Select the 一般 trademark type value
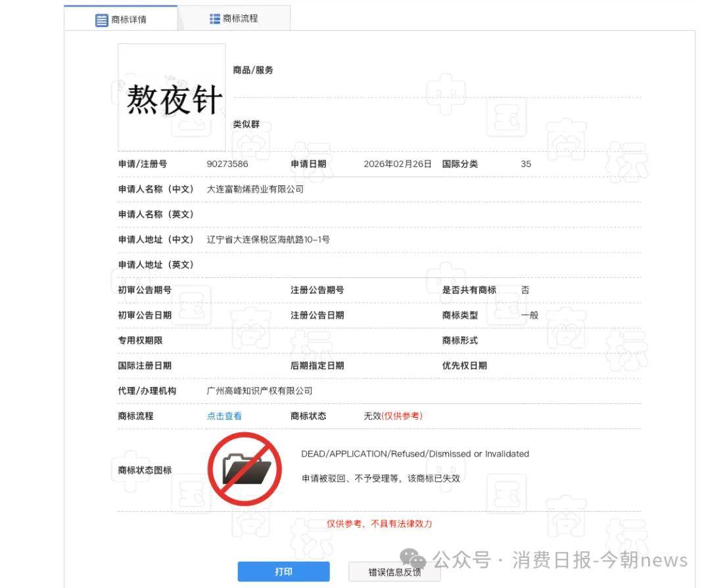Screen dimensions: 710x588 (x=530, y=315)
